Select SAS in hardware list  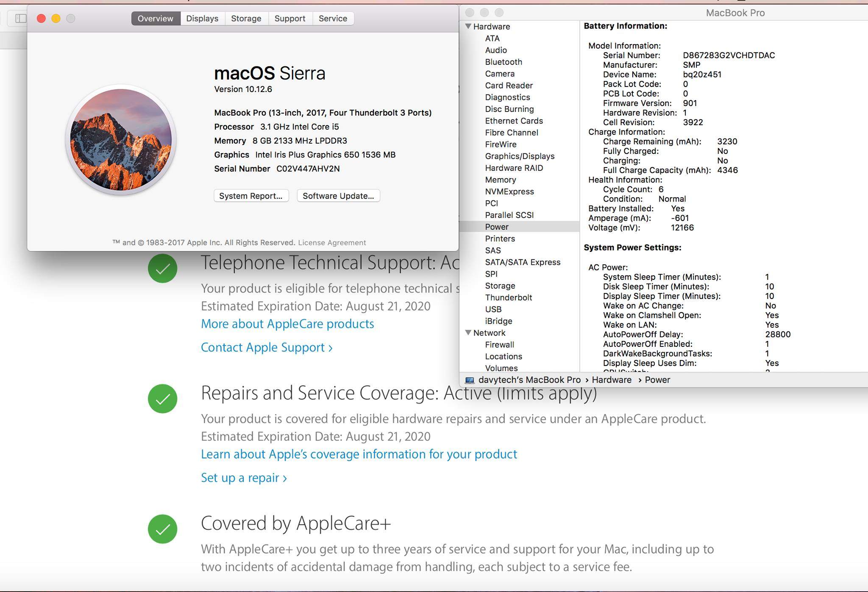click(x=493, y=251)
